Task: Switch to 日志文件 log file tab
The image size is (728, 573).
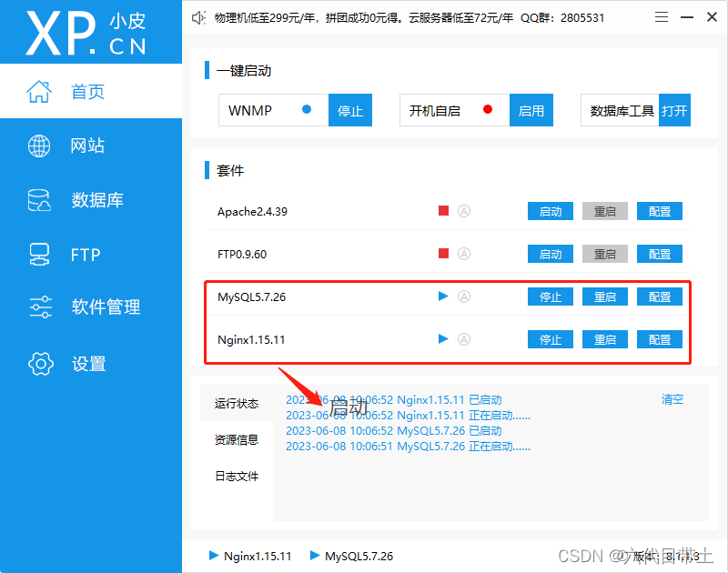Action: coord(237,476)
